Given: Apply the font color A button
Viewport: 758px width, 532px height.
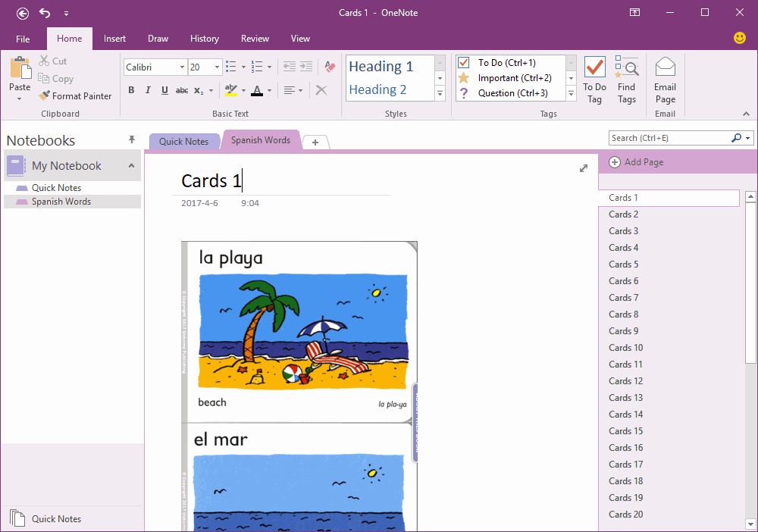Looking at the screenshot, I should (x=257, y=90).
